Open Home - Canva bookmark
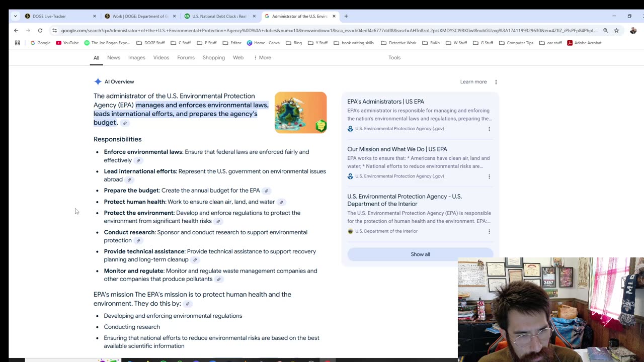The width and height of the screenshot is (644, 362). (263, 43)
